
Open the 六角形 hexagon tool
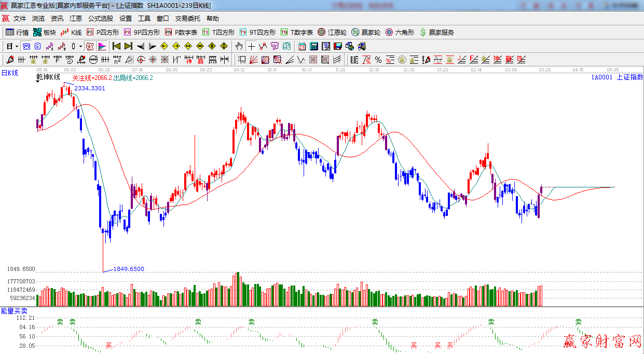click(400, 32)
